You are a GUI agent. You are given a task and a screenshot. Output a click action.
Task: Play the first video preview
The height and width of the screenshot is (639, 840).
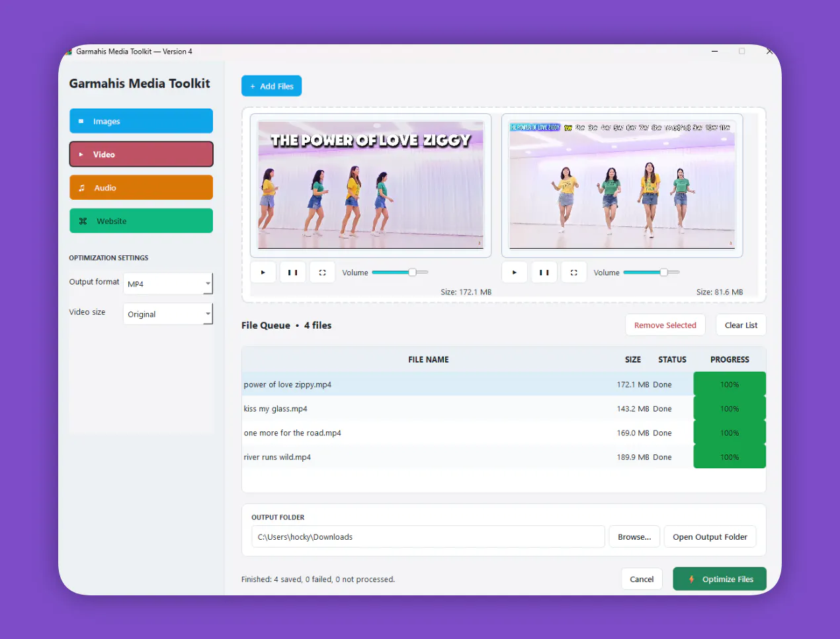[263, 273]
